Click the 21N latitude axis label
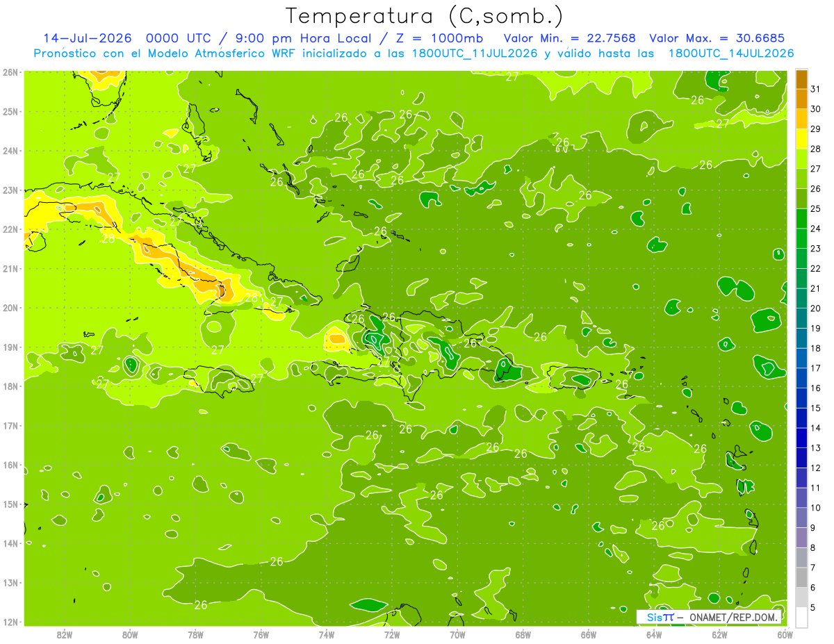 [10, 268]
